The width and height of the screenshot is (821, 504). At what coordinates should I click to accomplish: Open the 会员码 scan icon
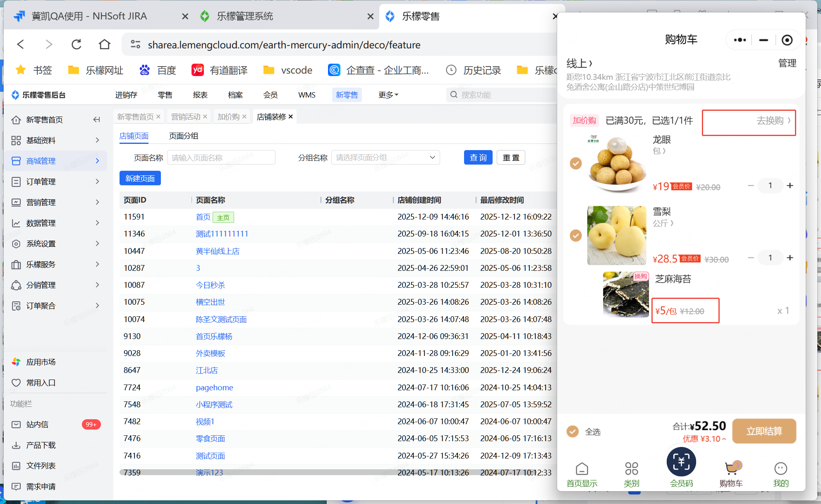point(681,462)
